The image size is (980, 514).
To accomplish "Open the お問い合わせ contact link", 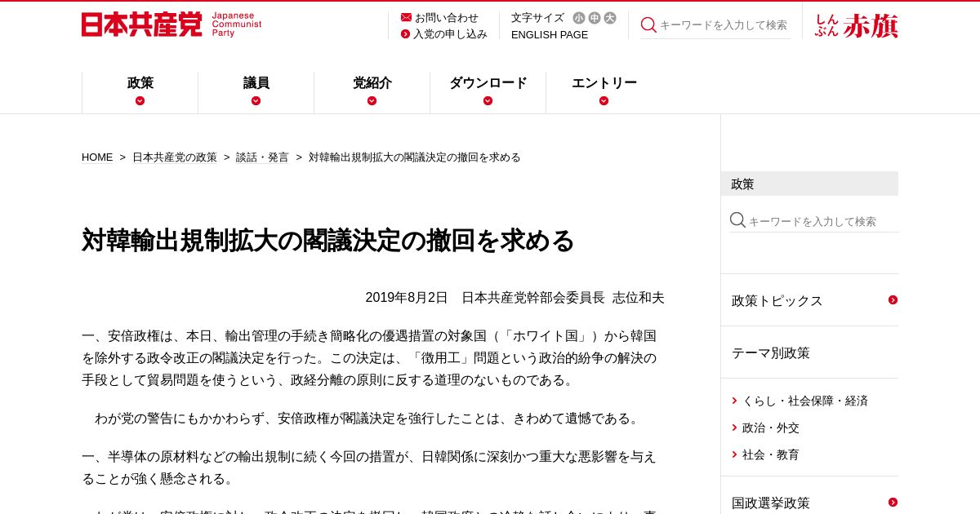I will [447, 17].
